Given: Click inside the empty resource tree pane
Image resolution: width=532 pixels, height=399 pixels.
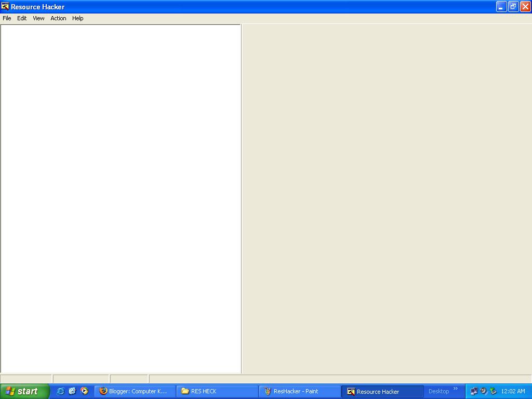Looking at the screenshot, I should coord(121,199).
